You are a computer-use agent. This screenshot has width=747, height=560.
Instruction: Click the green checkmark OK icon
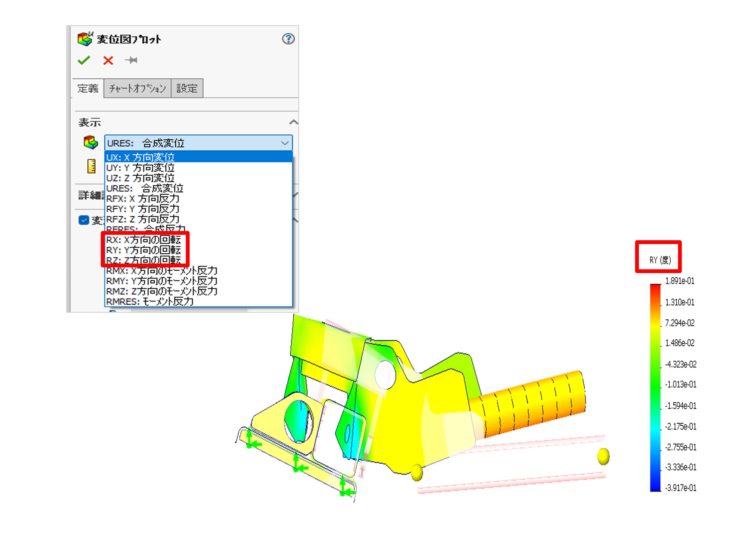(83, 61)
